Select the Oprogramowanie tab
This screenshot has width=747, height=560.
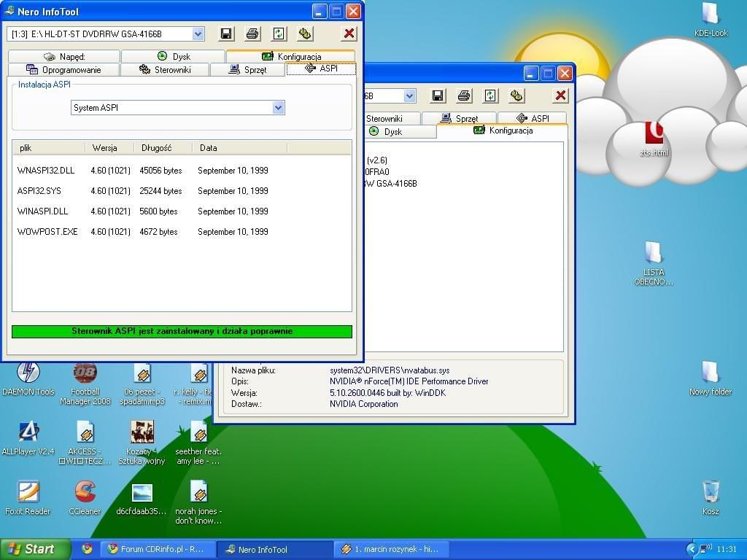(63, 69)
